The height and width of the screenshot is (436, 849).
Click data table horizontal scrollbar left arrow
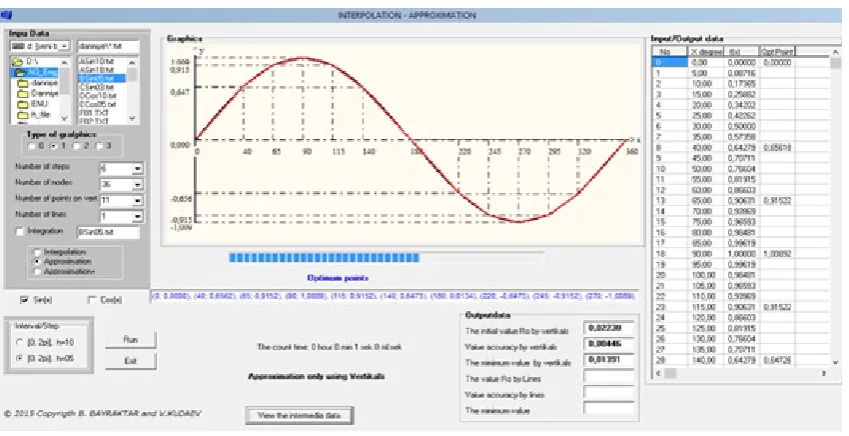658,374
